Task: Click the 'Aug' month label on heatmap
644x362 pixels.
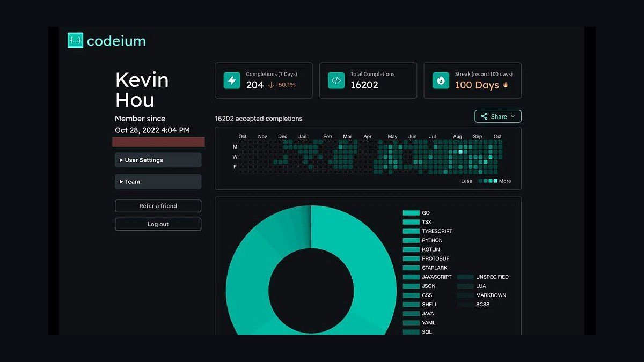Action: tap(457, 137)
